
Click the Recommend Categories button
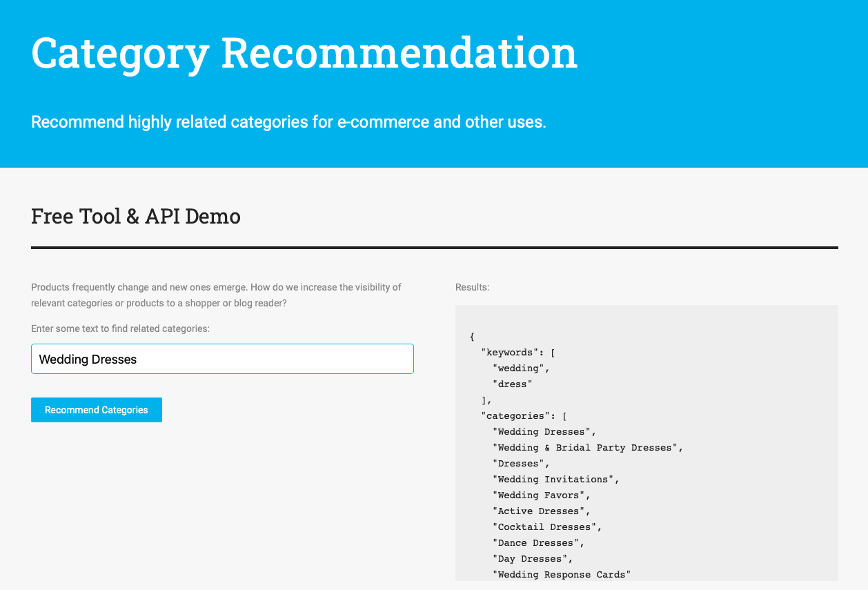[96, 409]
